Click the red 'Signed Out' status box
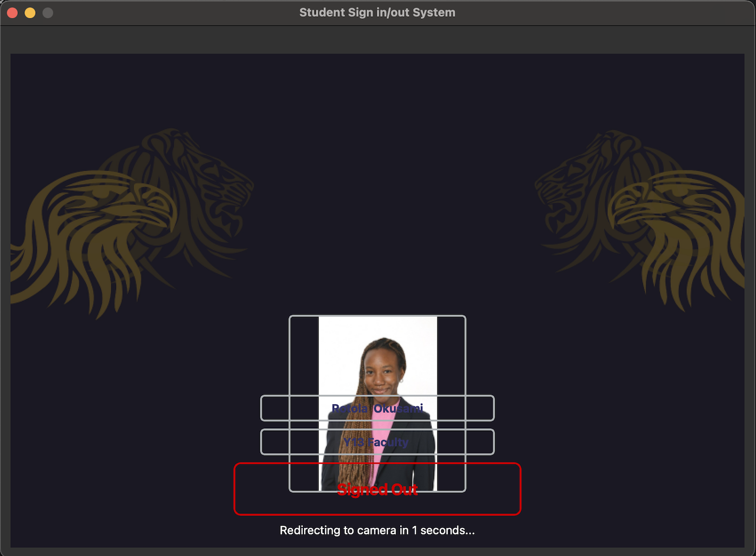 click(x=377, y=489)
